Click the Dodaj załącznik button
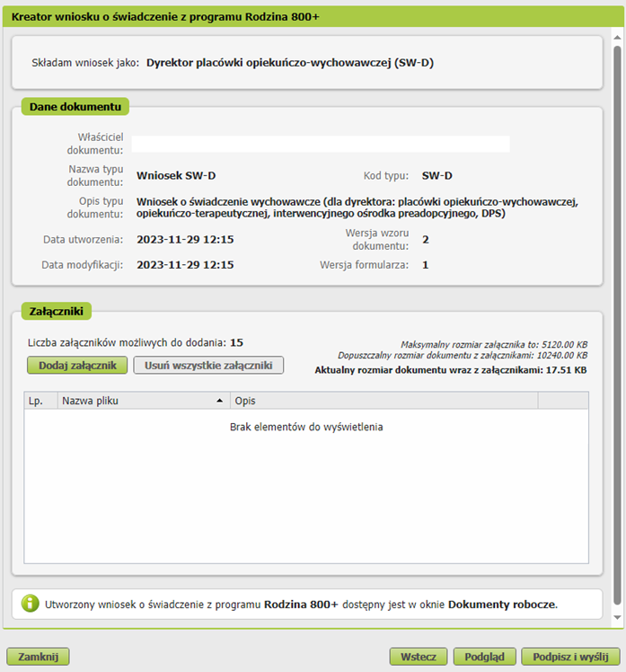Viewport: 626px width, 672px height. 77,365
